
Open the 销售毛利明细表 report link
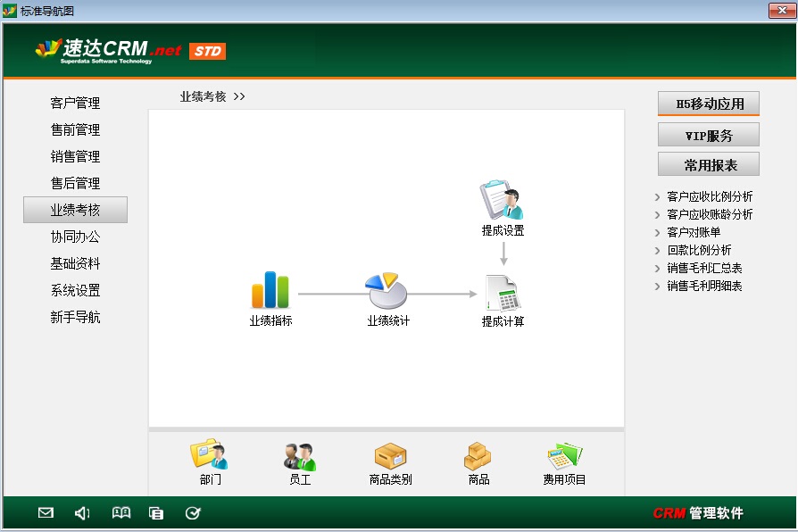pyautogui.click(x=704, y=286)
